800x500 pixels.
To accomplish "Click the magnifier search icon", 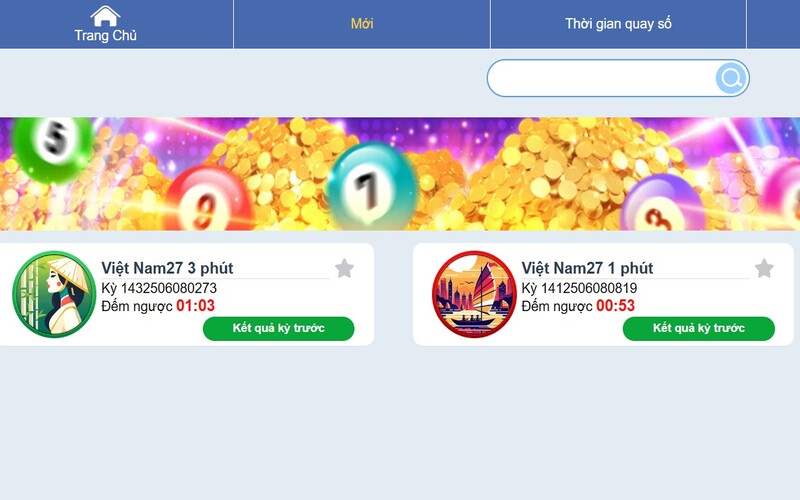I will (731, 78).
